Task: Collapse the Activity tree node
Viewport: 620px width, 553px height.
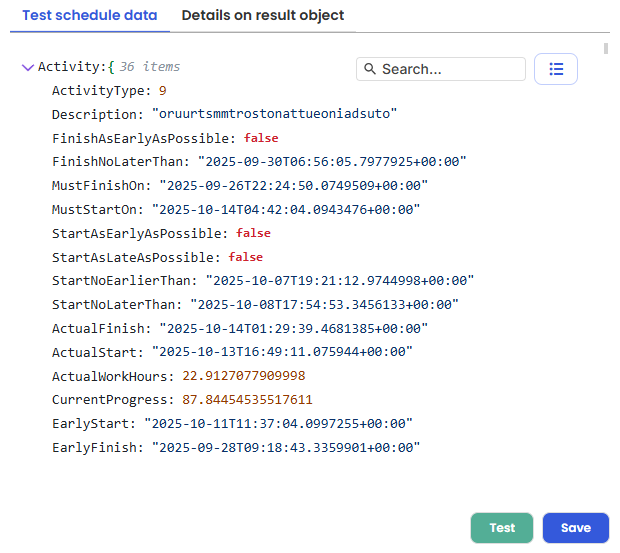Action: point(28,68)
